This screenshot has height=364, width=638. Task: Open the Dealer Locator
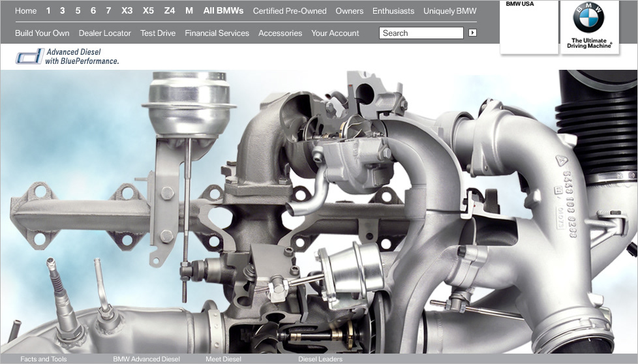click(x=105, y=33)
